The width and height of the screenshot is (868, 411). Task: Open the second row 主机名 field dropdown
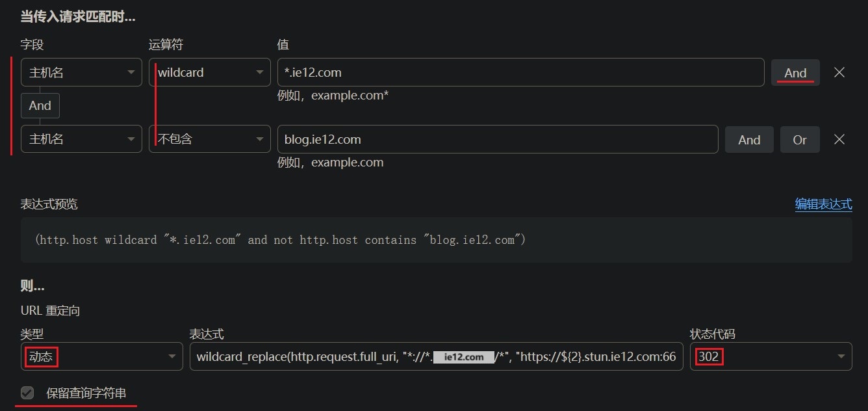[x=81, y=139]
